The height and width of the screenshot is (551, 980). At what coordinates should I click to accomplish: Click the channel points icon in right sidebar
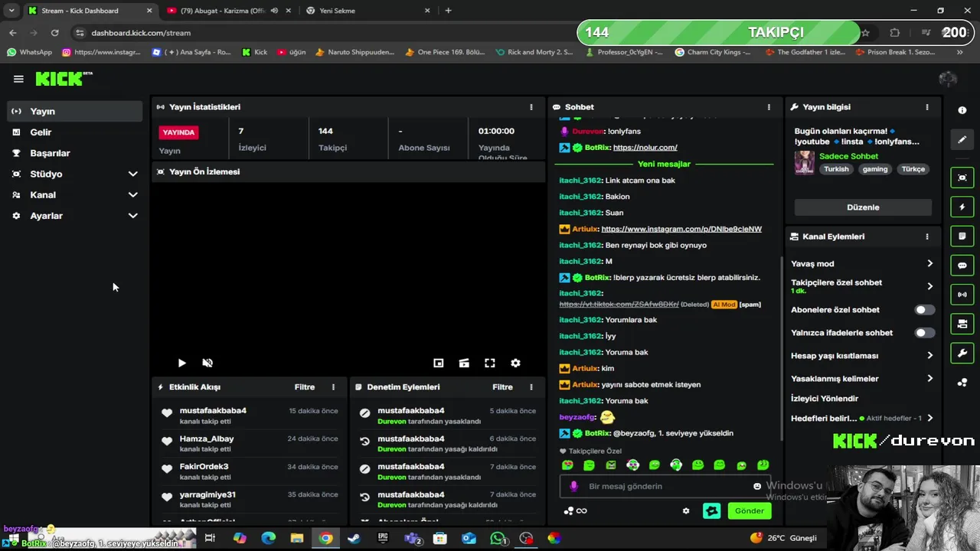(962, 383)
